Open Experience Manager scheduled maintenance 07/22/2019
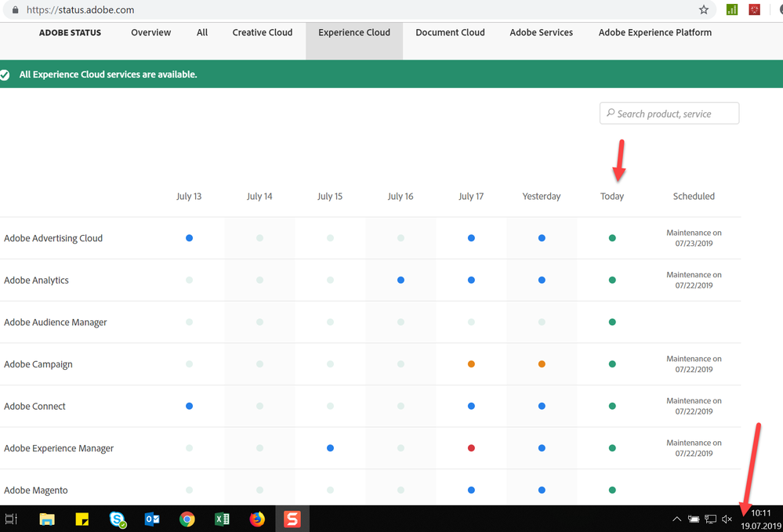Image resolution: width=783 pixels, height=532 pixels. pyautogui.click(x=694, y=448)
